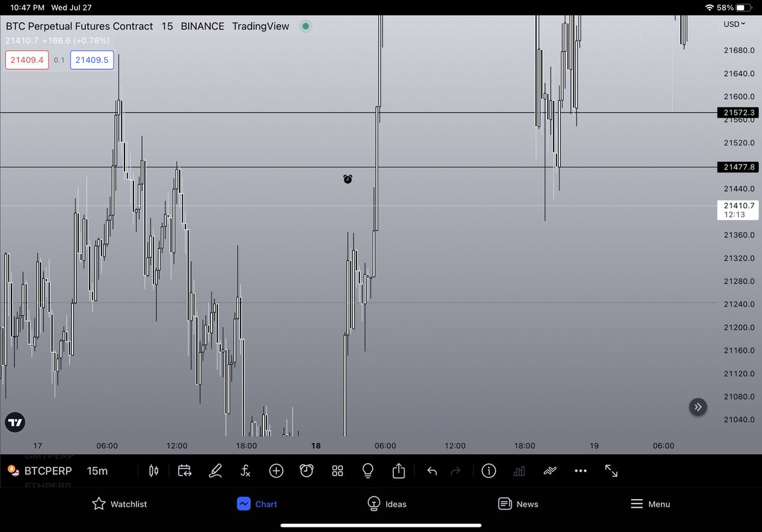762x532 pixels.
Task: Tap the status bar time 10:47 PM
Action: pos(27,8)
